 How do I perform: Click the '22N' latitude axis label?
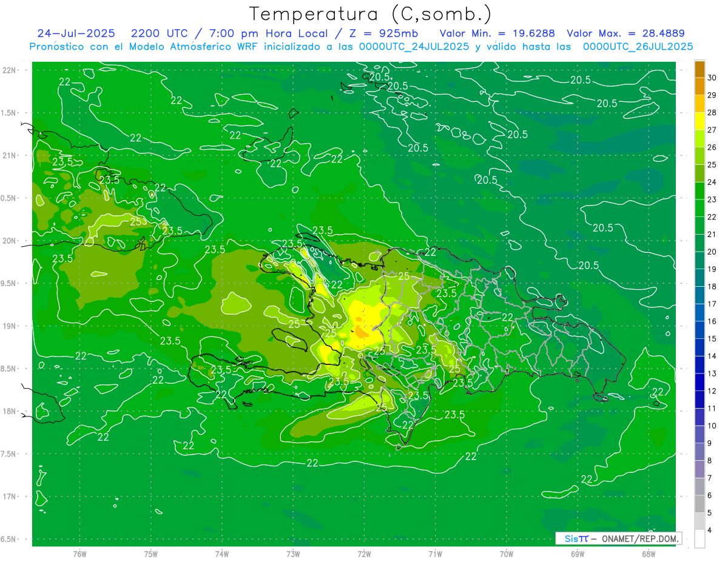9,70
